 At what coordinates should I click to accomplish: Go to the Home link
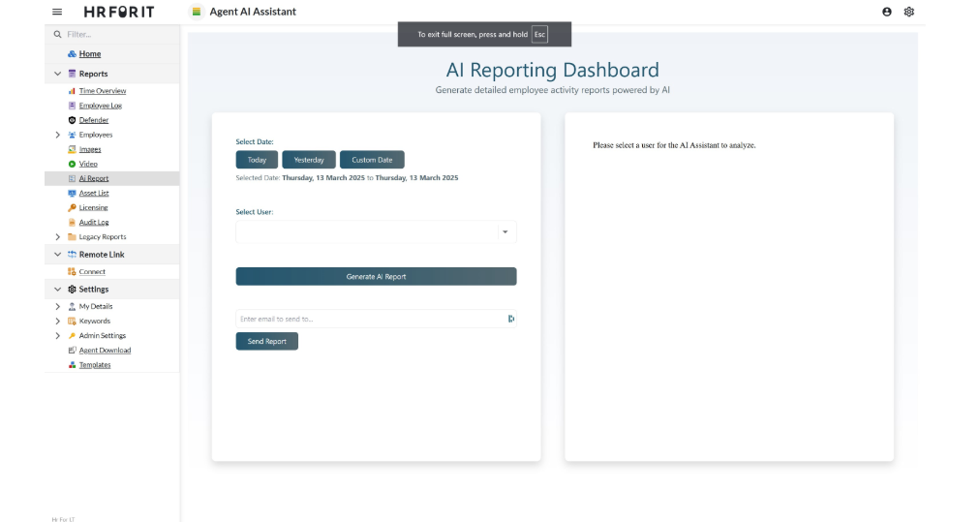tap(90, 54)
